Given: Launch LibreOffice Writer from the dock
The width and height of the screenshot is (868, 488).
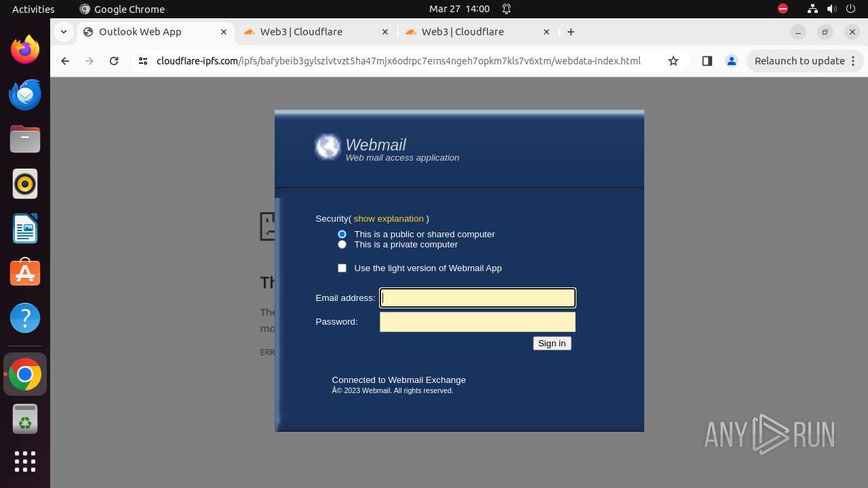Looking at the screenshot, I should click(x=25, y=228).
